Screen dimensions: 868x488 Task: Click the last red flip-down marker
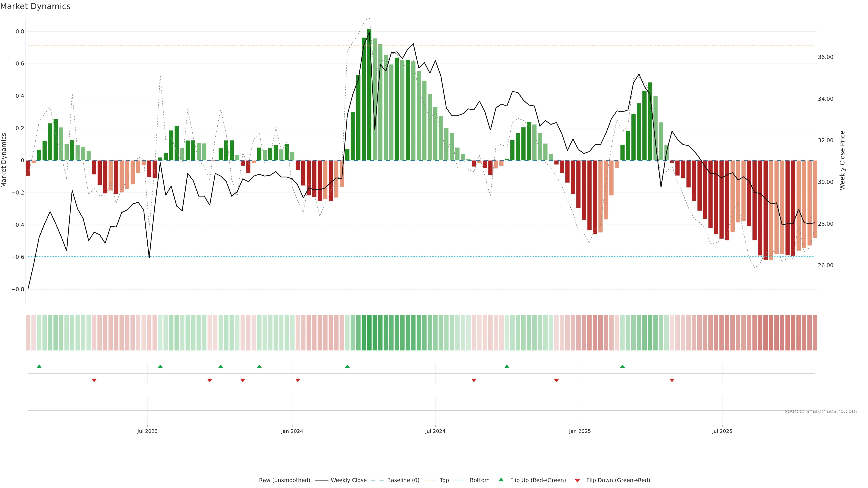click(x=672, y=380)
